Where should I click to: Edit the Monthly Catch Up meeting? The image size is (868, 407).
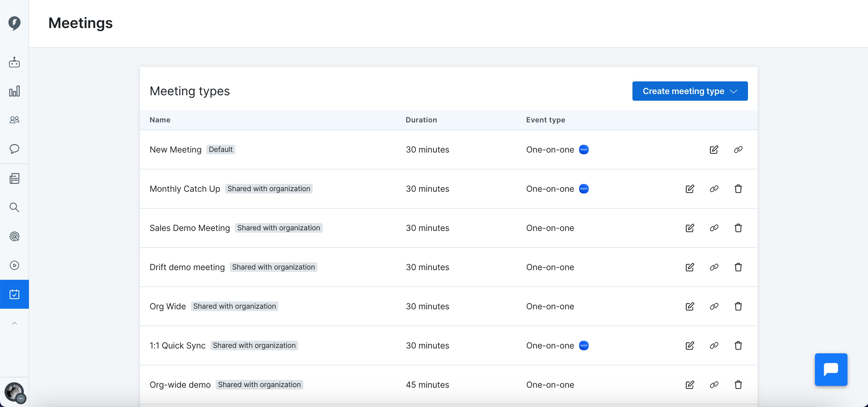click(689, 189)
